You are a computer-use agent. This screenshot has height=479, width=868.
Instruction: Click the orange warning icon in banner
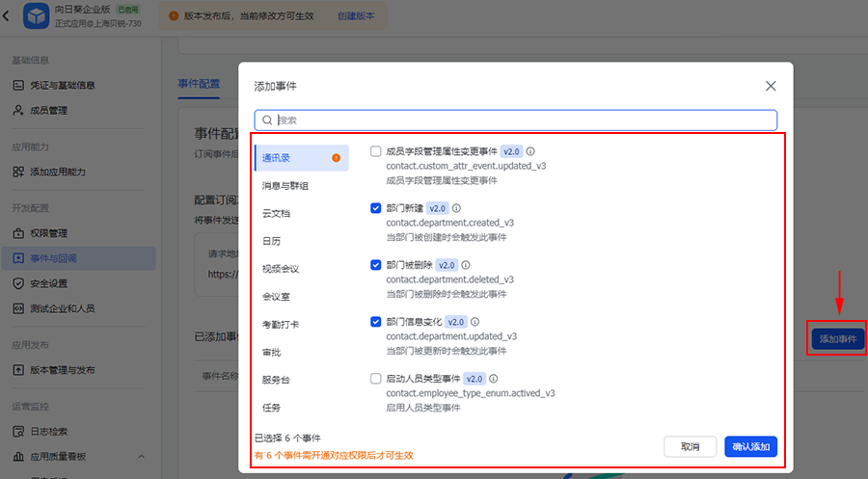tap(174, 16)
